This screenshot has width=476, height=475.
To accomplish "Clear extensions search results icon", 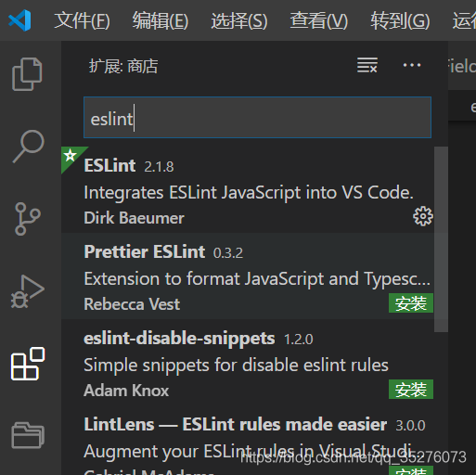I will click(x=367, y=65).
